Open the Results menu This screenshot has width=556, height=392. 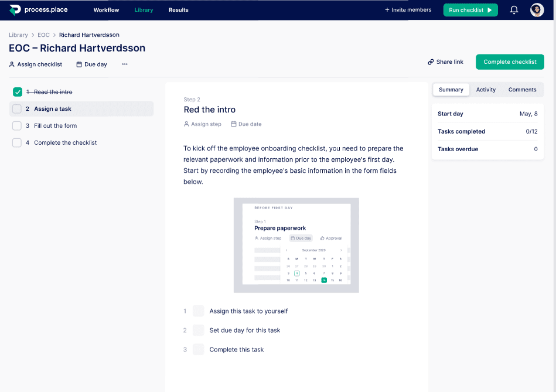[x=178, y=10]
